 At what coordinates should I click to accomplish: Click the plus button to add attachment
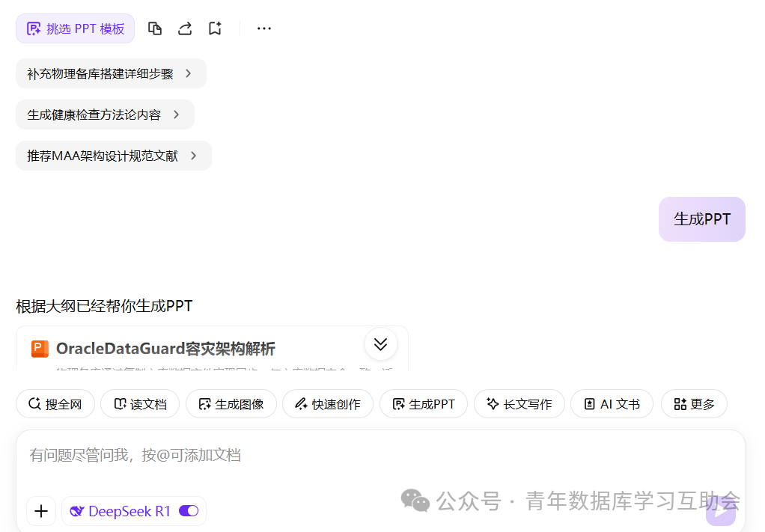[41, 511]
